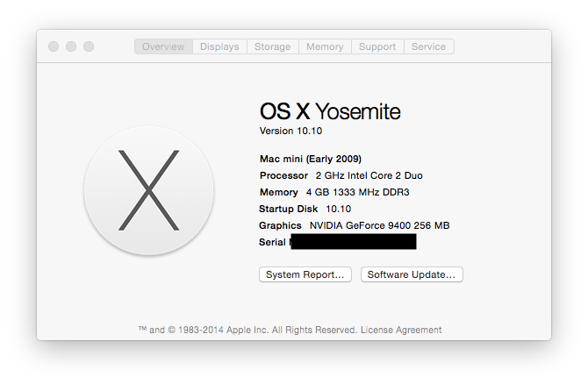Click the OS X Yosemite title
This screenshot has width=588, height=384.
(330, 111)
